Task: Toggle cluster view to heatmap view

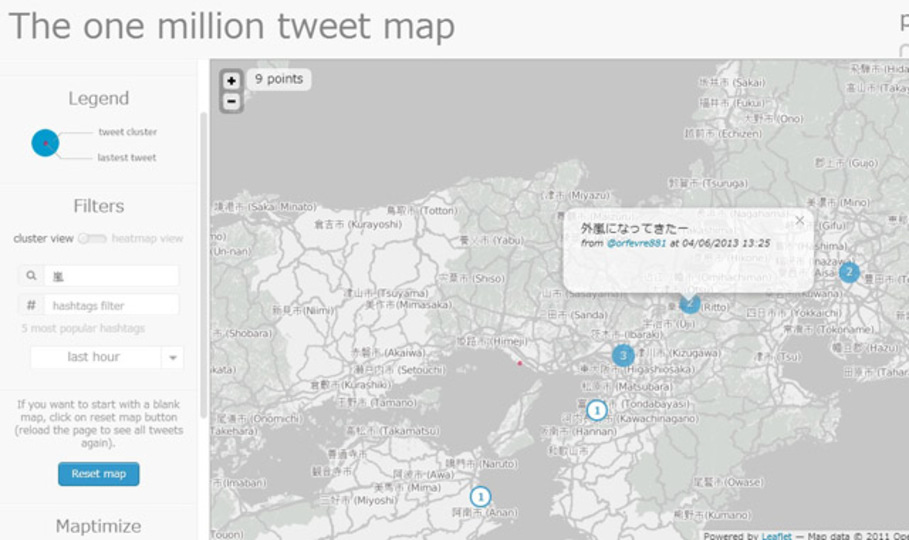Action: pos(93,238)
